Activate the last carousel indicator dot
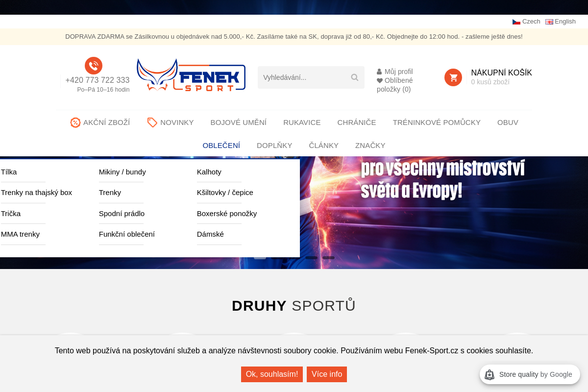Image resolution: width=588 pixels, height=392 pixels. 328,257
